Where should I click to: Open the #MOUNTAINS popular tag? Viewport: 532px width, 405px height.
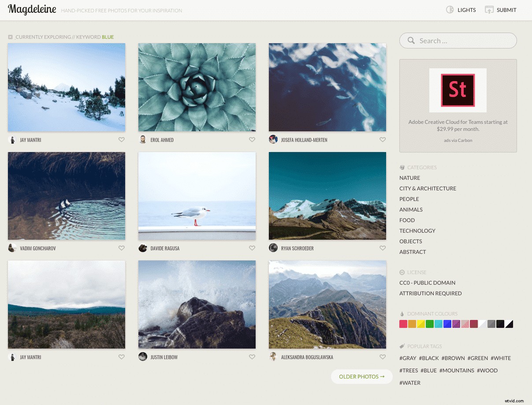pyautogui.click(x=457, y=370)
